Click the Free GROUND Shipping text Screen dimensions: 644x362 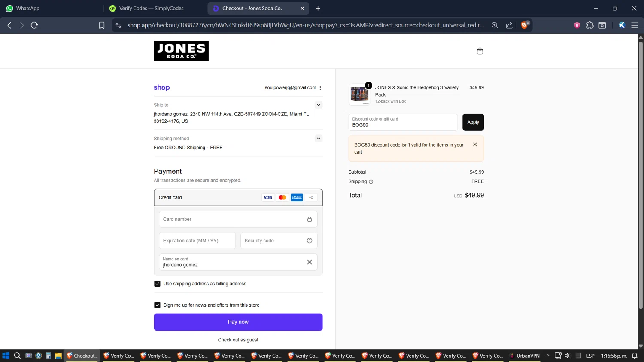[179, 148]
